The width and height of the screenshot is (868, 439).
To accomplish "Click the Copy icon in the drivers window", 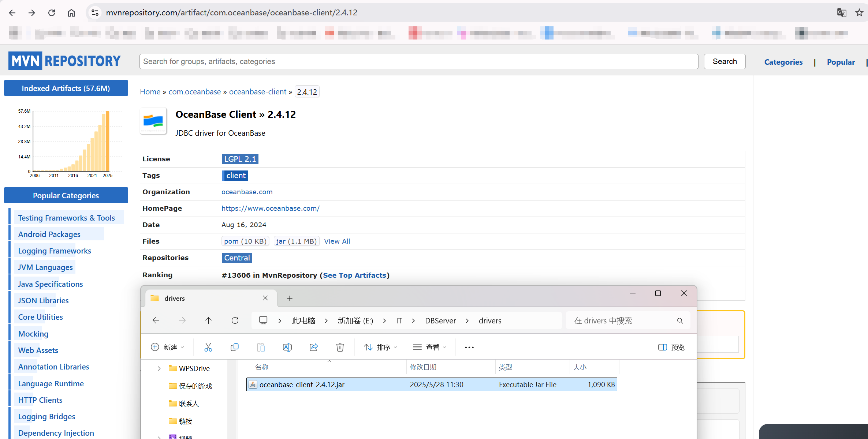I will [x=235, y=347].
